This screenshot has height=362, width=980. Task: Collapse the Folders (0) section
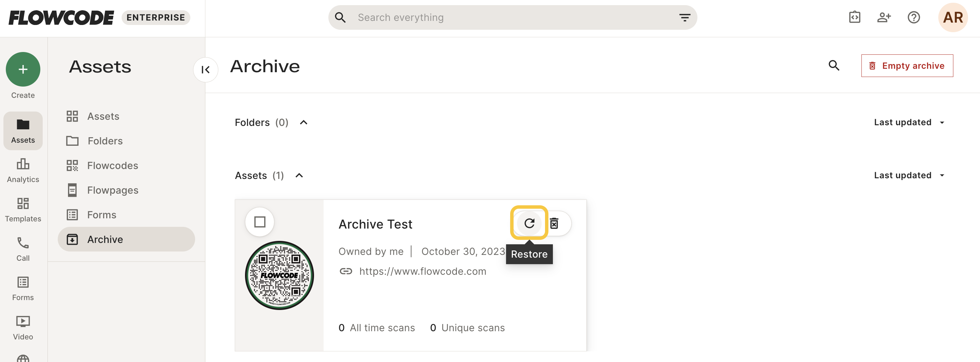303,122
